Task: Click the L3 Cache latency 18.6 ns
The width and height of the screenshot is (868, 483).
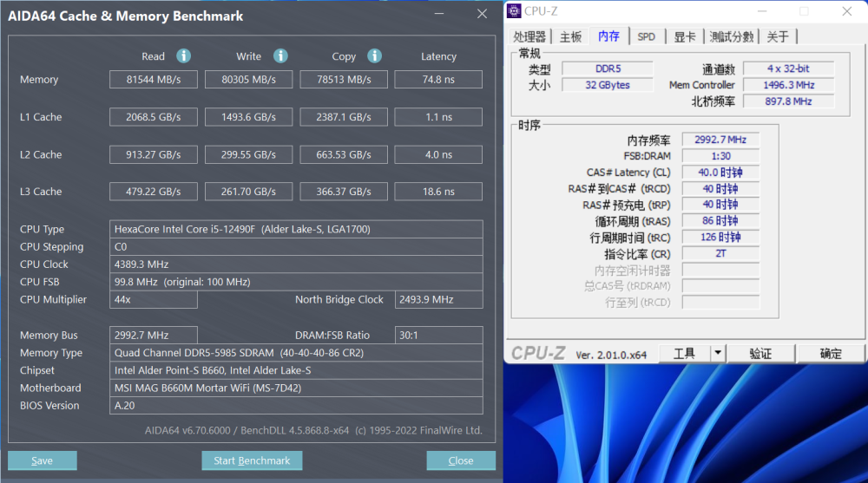Action: (438, 192)
